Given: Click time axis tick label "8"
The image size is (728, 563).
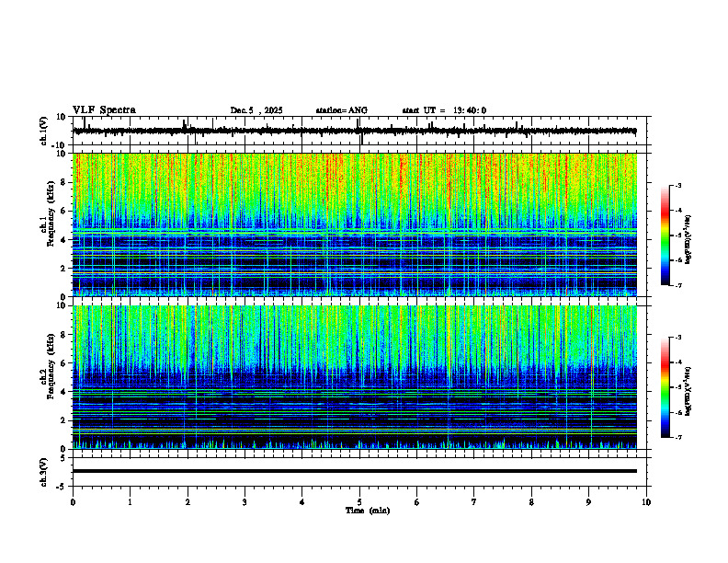Looking at the screenshot, I should click(x=531, y=502).
